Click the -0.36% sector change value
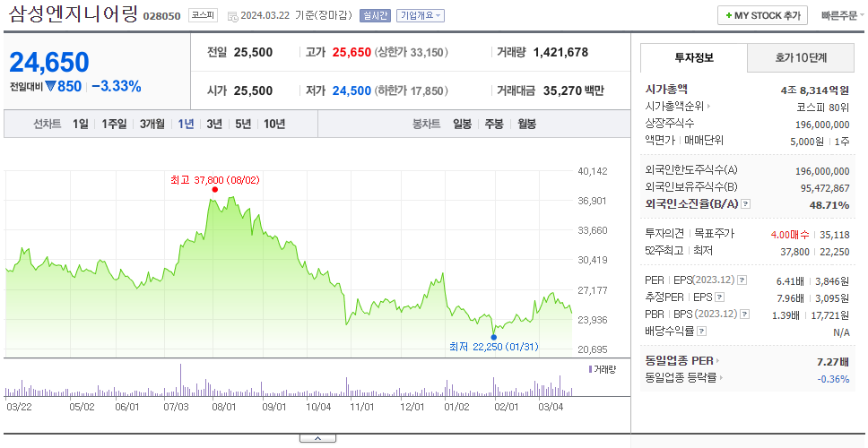 (x=833, y=379)
